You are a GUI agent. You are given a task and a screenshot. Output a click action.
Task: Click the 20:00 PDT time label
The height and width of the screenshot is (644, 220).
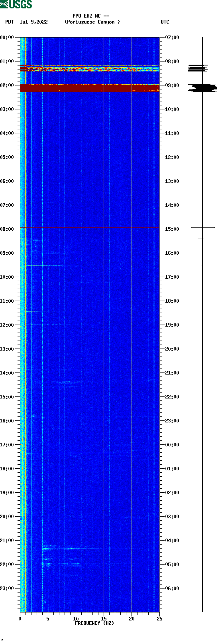7,517
